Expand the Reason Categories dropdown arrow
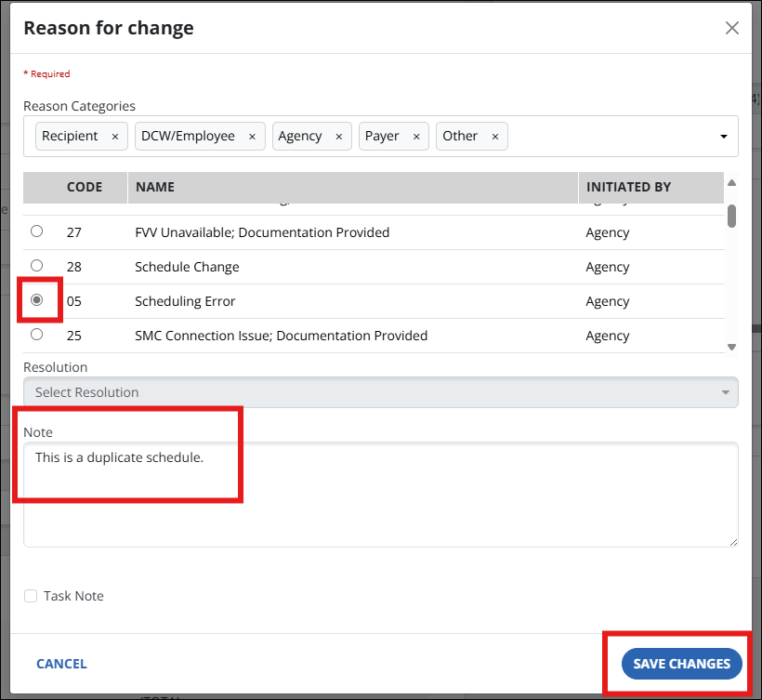 pyautogui.click(x=723, y=137)
